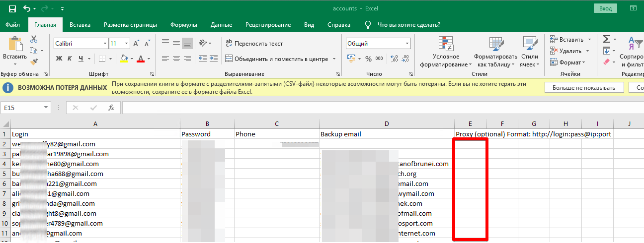
Task: Click the Percent style icon
Action: point(368,59)
